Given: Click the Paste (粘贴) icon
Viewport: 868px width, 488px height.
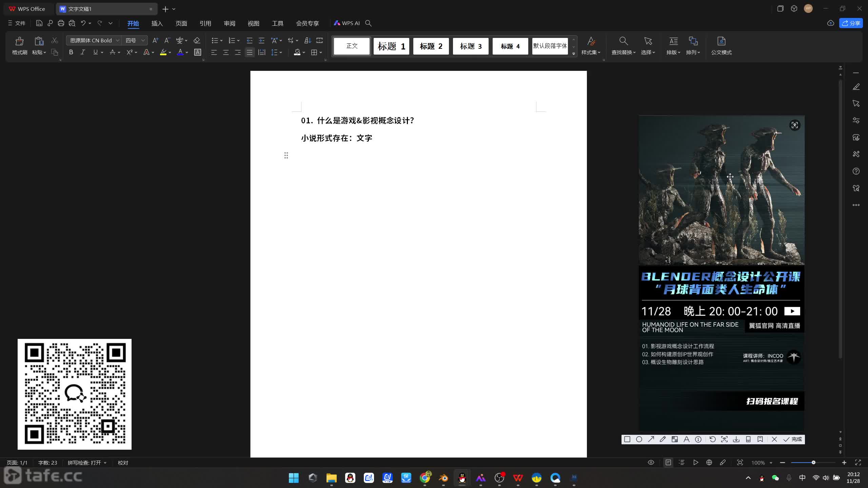Looking at the screenshot, I should (39, 41).
